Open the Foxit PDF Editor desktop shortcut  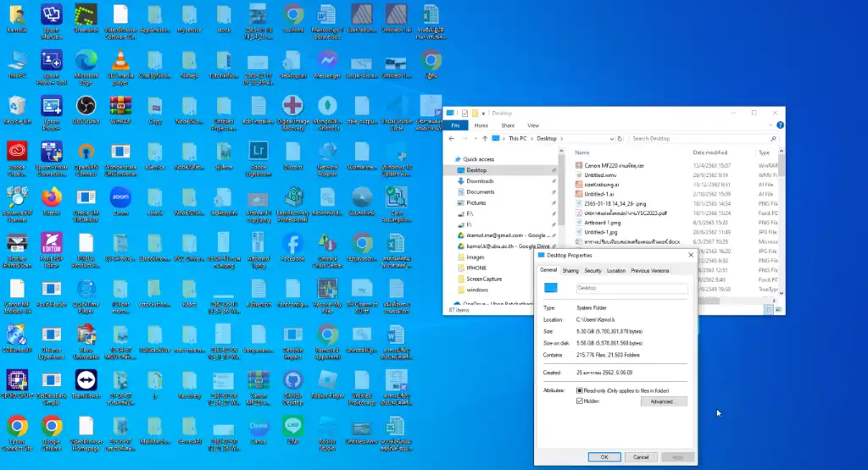point(52,250)
